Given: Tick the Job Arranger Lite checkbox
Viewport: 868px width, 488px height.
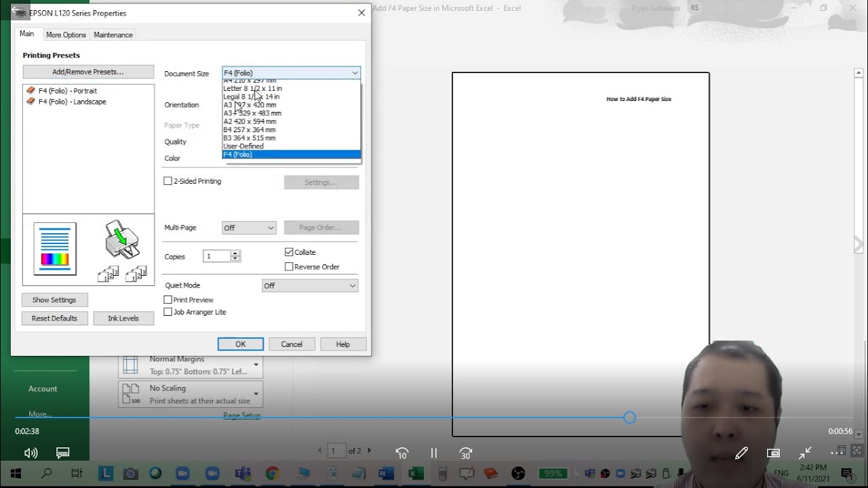Looking at the screenshot, I should point(168,312).
